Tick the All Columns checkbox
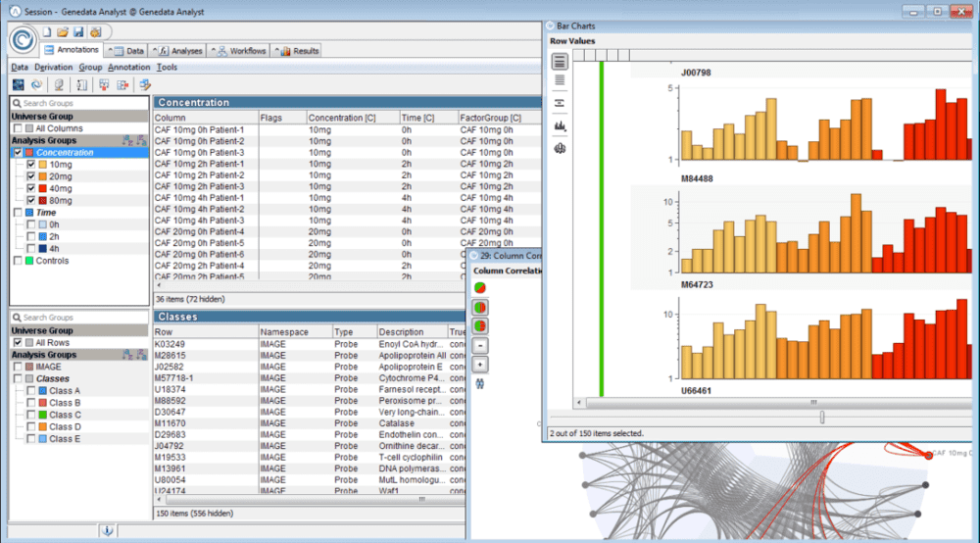This screenshot has height=543, width=980. pos(18,128)
